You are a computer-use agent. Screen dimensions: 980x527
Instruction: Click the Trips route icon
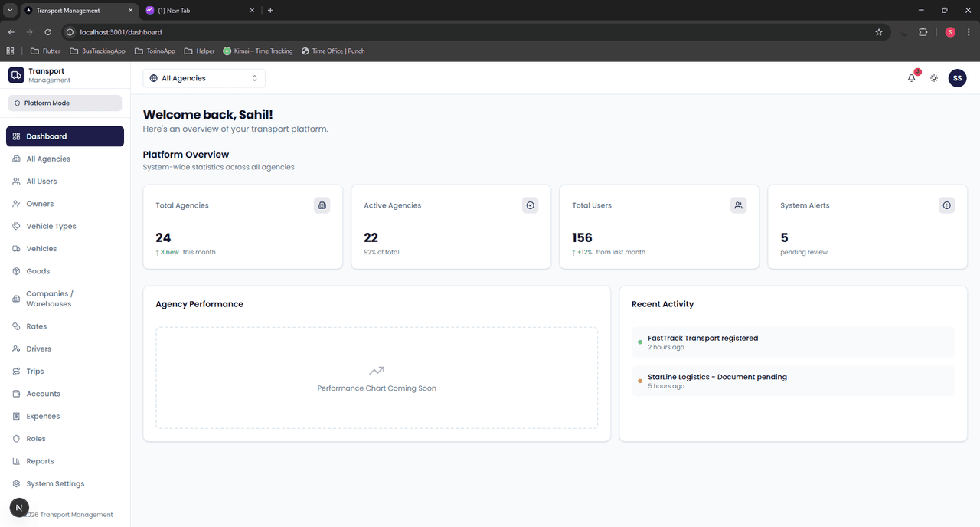16,371
